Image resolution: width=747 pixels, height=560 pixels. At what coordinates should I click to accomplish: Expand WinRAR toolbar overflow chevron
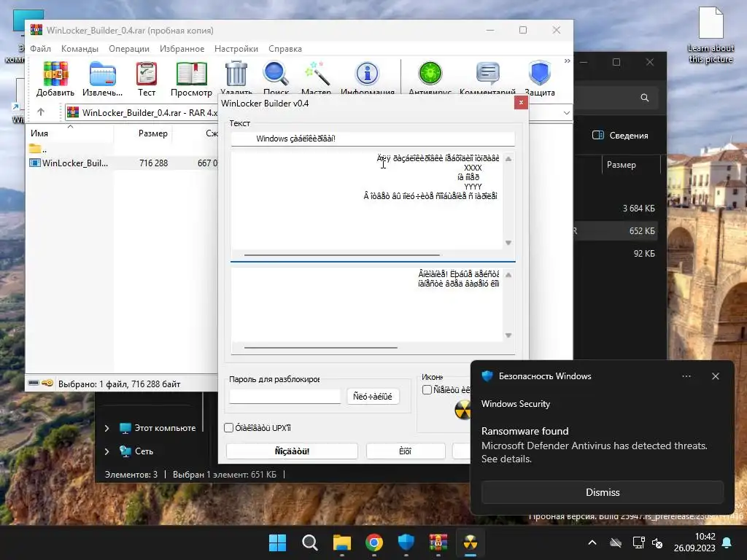point(567,61)
